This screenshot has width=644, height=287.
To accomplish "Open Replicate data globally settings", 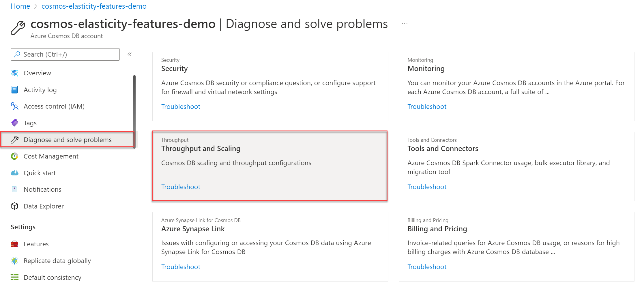I will pyautogui.click(x=57, y=261).
